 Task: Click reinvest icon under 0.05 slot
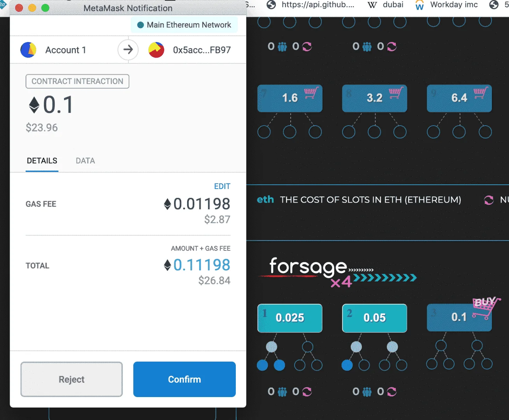pos(391,392)
